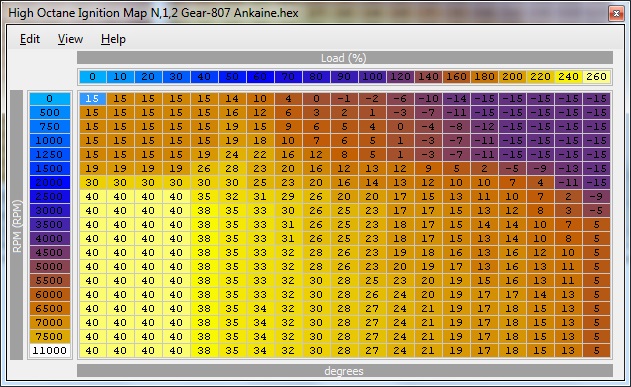Click cell 27 at RPM 11000, Load 100

pyautogui.click(x=372, y=350)
